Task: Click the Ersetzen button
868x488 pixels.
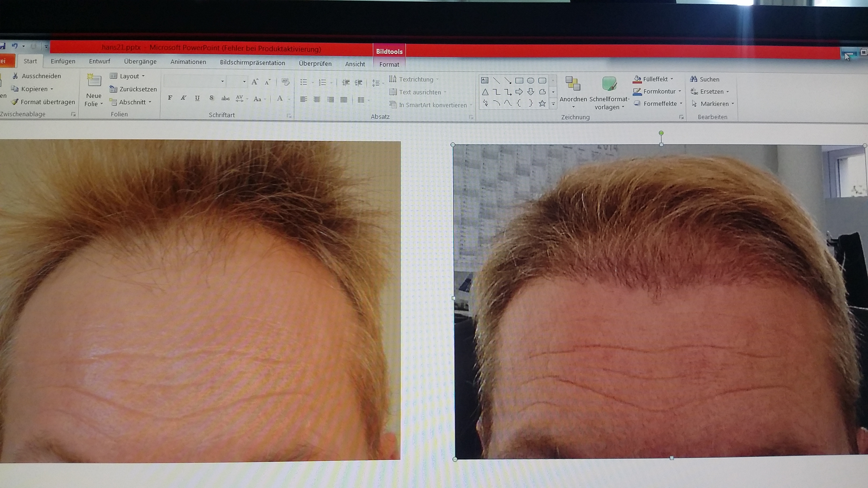Action: click(x=711, y=92)
